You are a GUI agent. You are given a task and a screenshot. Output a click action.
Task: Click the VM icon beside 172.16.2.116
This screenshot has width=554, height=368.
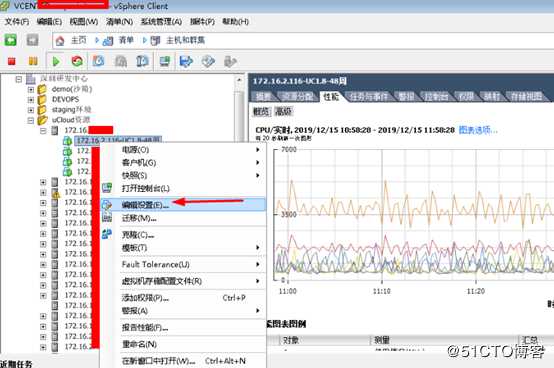[x=67, y=141]
